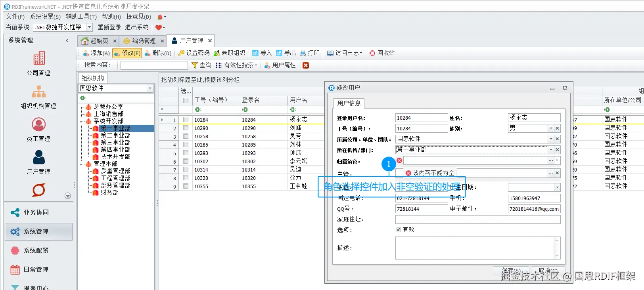Open 归属角色 ellipsis selector button
The height and width of the screenshot is (290, 644).
550,160
